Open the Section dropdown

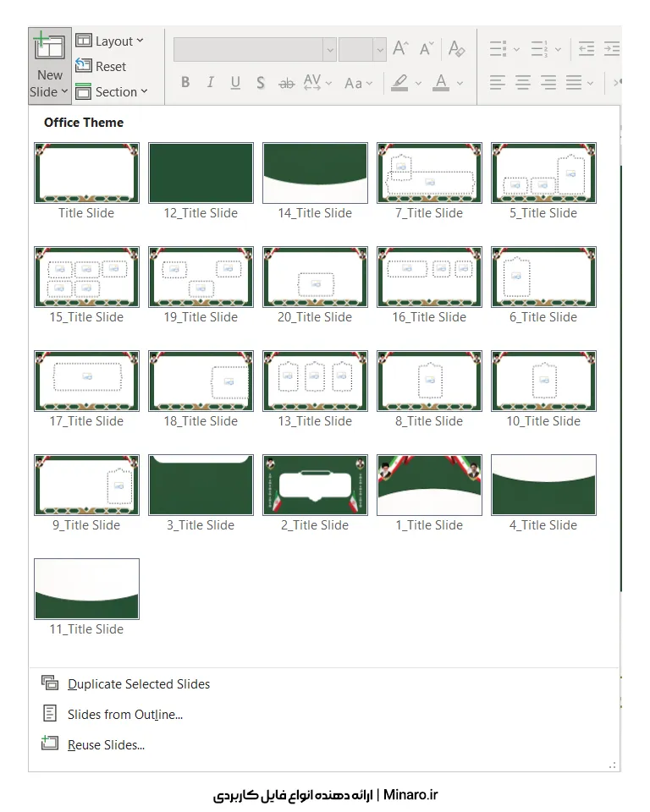(x=112, y=91)
